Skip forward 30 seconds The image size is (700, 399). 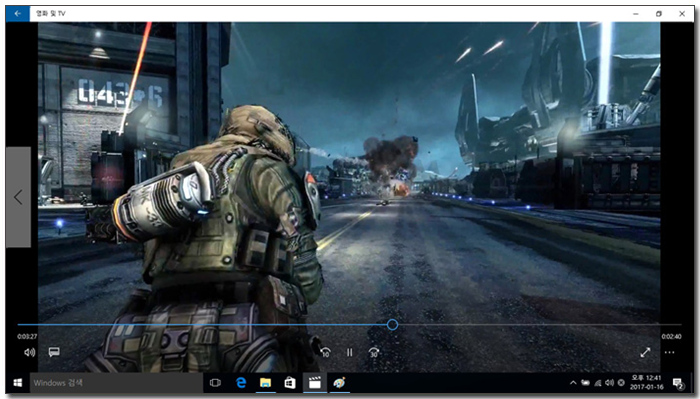click(374, 353)
